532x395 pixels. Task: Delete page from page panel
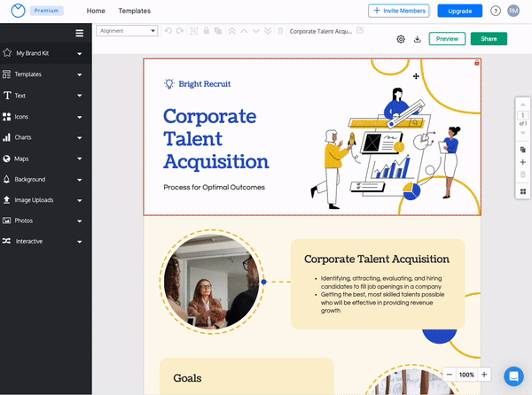click(x=523, y=174)
